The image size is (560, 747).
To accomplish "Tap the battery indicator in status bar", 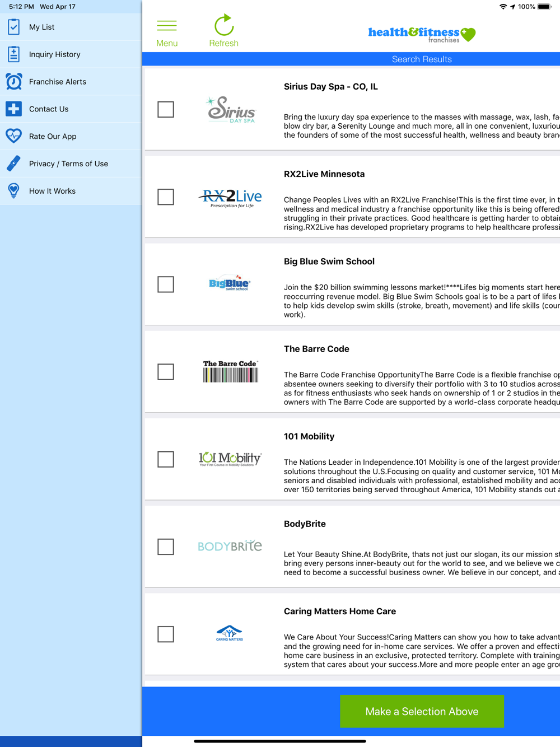I will click(x=544, y=7).
